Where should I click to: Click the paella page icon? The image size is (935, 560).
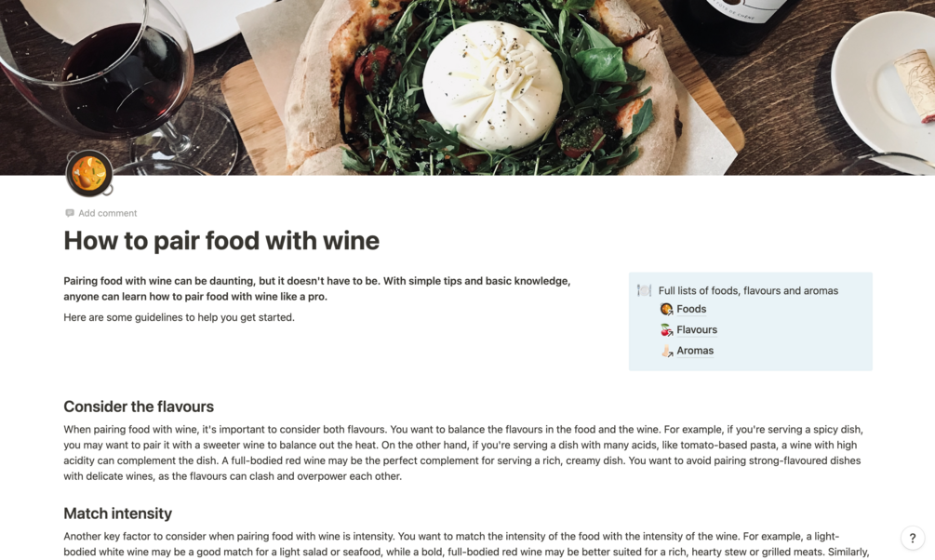tap(89, 174)
